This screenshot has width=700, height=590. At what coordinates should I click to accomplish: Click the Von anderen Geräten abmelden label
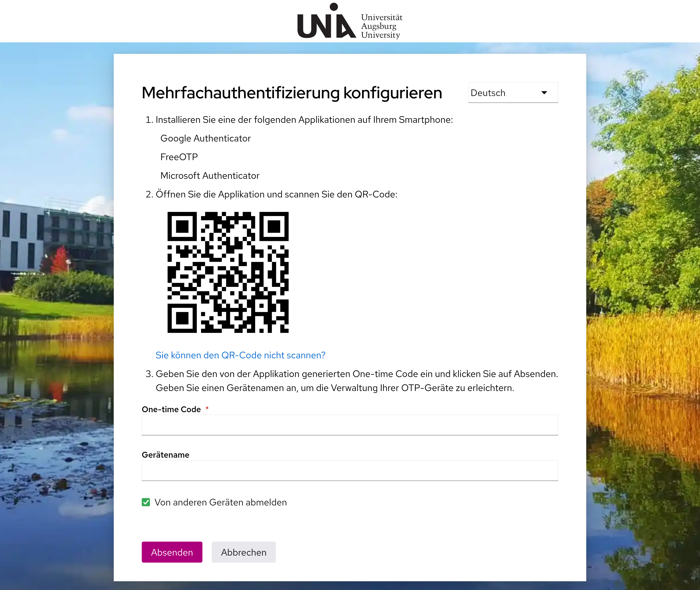(220, 502)
